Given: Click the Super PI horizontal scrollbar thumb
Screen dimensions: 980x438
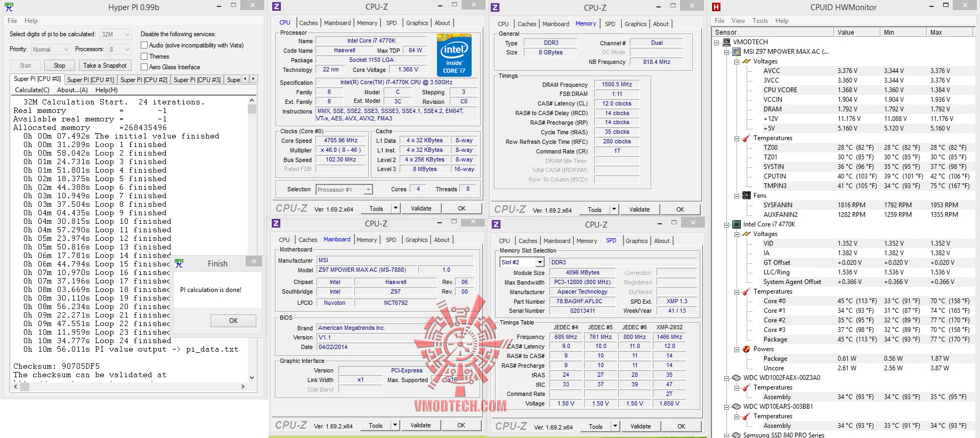Looking at the screenshot, I should click(x=25, y=386).
